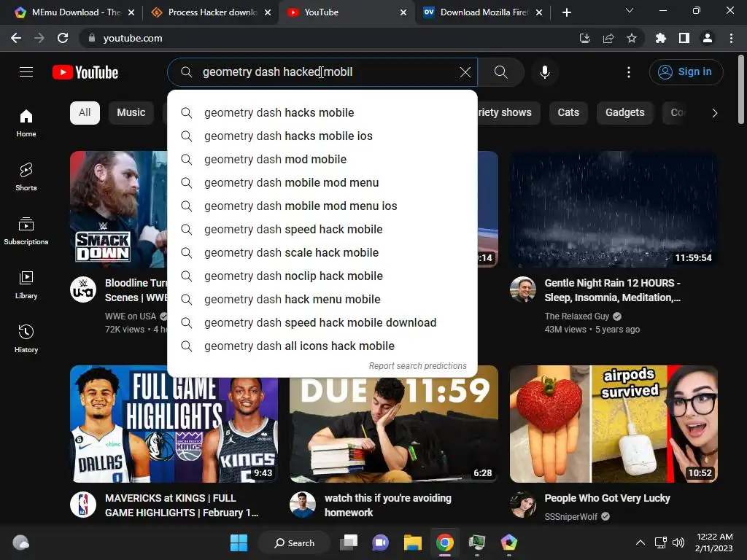Click Report search predictions link
747x560 pixels.
[x=418, y=366]
